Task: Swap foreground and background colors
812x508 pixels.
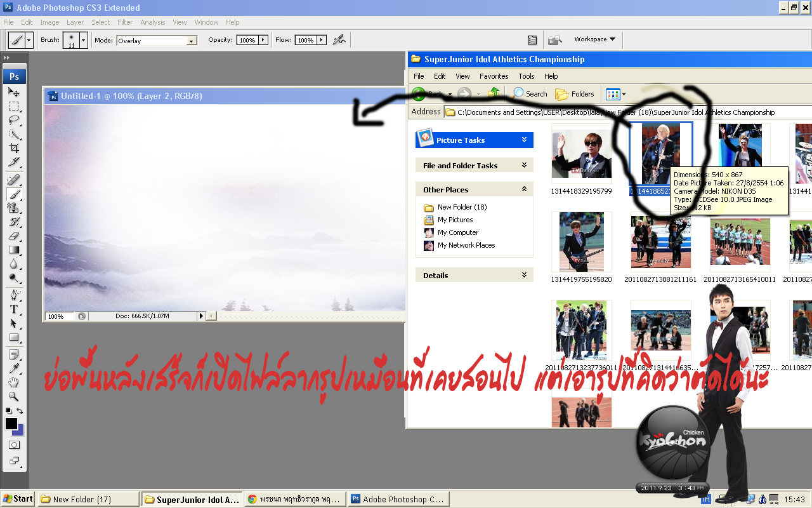Action: 20,411
